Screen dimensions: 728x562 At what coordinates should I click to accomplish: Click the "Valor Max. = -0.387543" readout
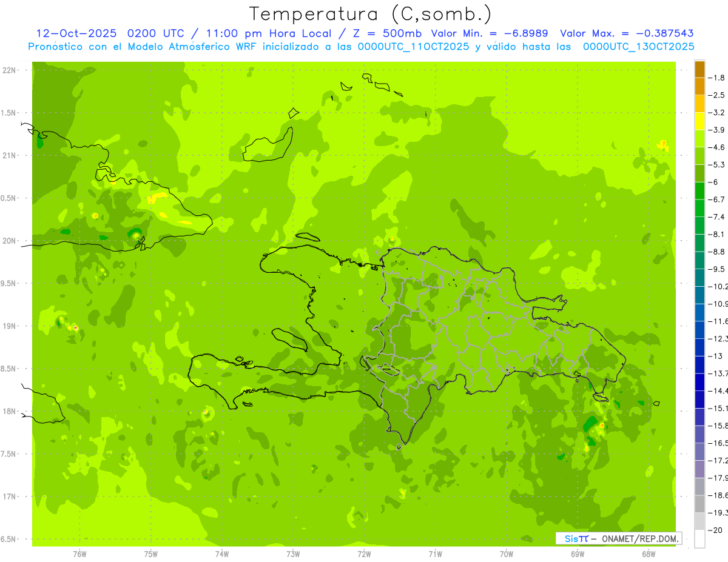pyautogui.click(x=627, y=33)
